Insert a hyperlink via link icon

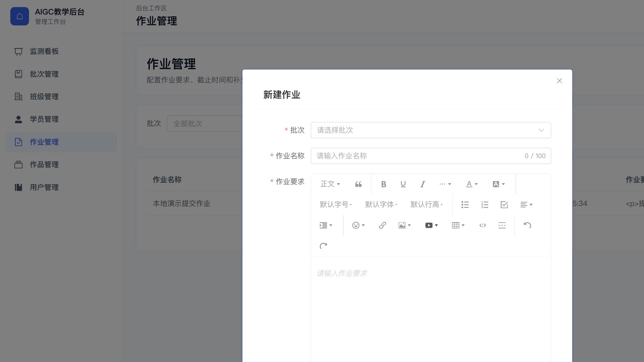tap(382, 225)
